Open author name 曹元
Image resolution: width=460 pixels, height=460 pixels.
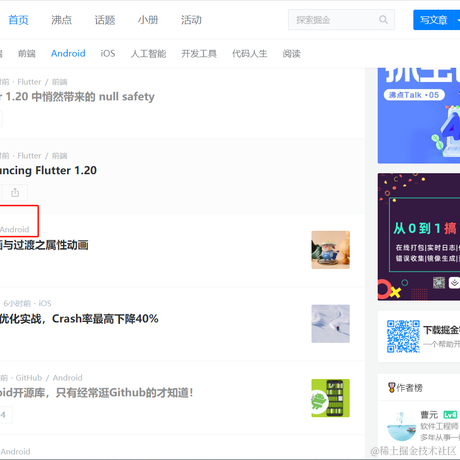(x=429, y=415)
